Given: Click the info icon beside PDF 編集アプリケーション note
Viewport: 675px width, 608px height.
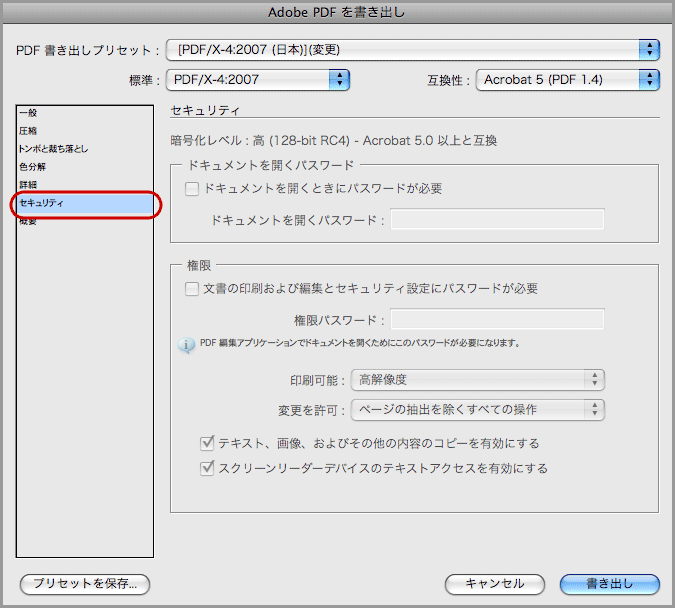Looking at the screenshot, I should point(186,345).
